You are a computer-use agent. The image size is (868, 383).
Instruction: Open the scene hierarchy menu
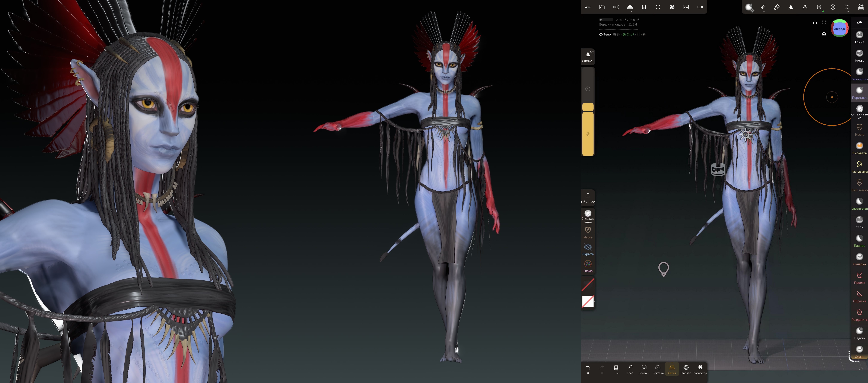point(616,7)
